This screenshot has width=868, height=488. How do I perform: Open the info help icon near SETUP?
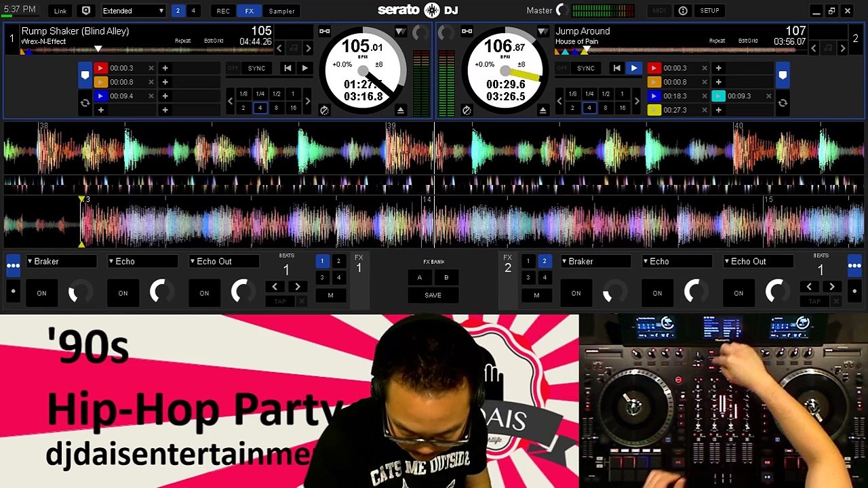click(683, 11)
